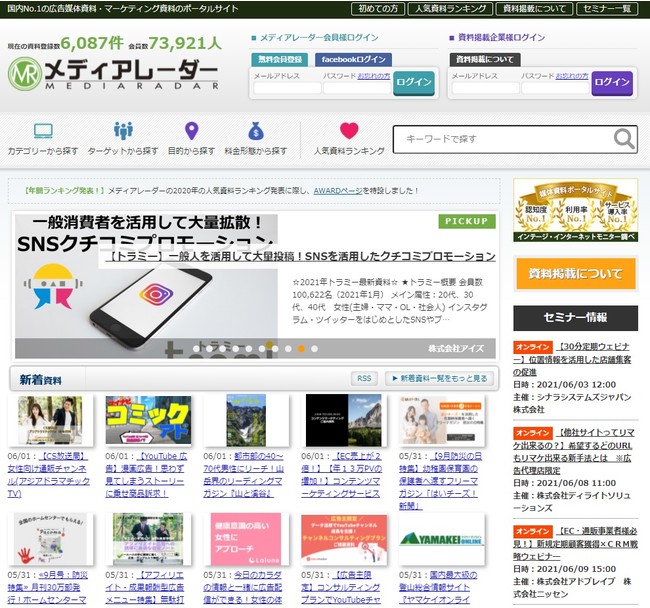Open the pink Lalune thumbnail
The image size is (650, 608).
coord(246,539)
